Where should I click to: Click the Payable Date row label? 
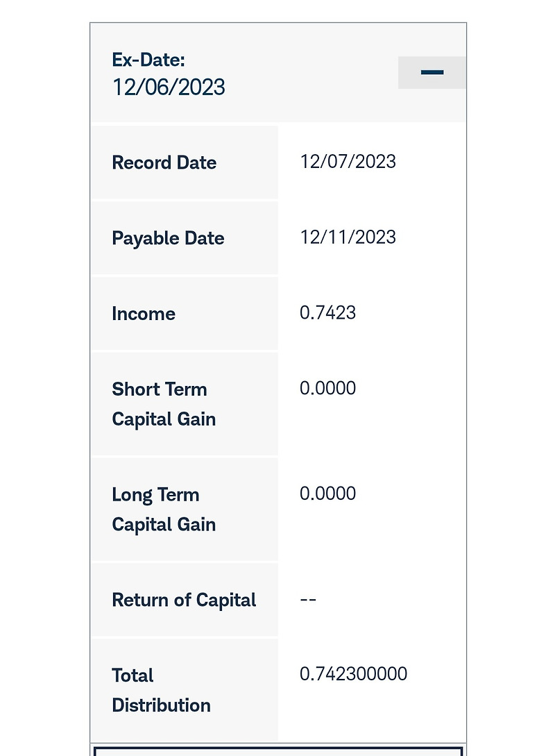(168, 238)
